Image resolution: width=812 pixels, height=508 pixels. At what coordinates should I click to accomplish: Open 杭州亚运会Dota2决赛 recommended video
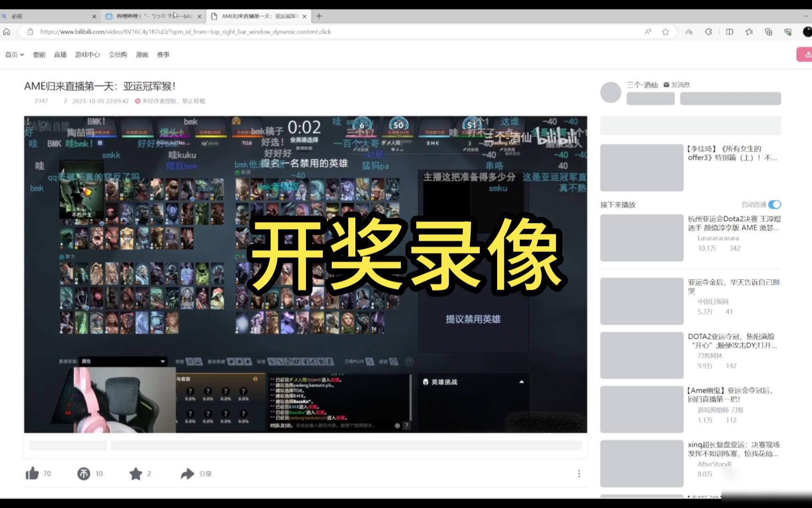[734, 223]
